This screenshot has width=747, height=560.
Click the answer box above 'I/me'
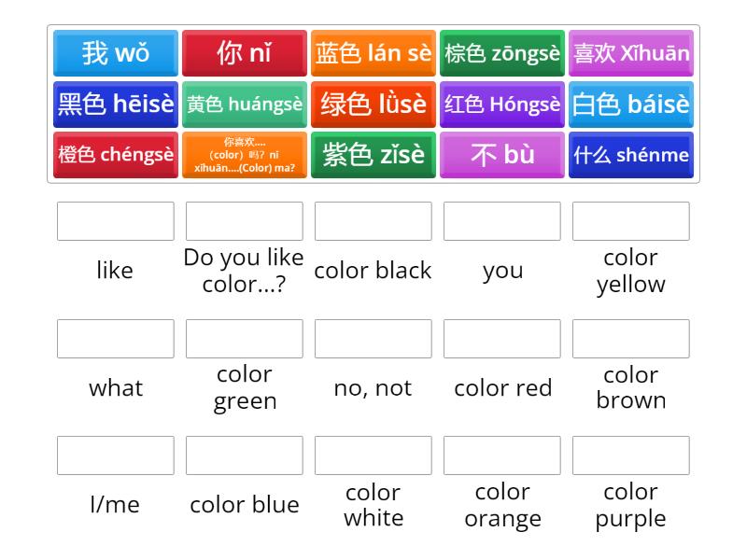[115, 455]
